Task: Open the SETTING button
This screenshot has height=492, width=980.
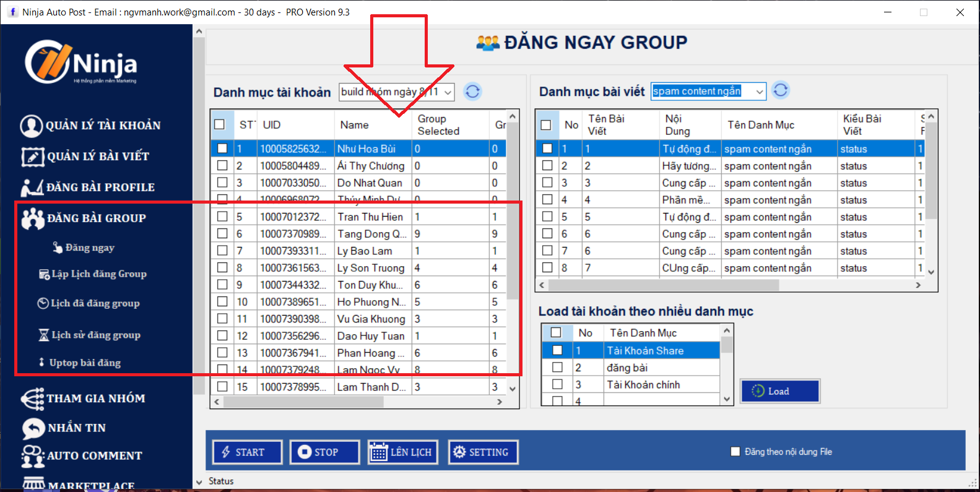Action: click(483, 452)
